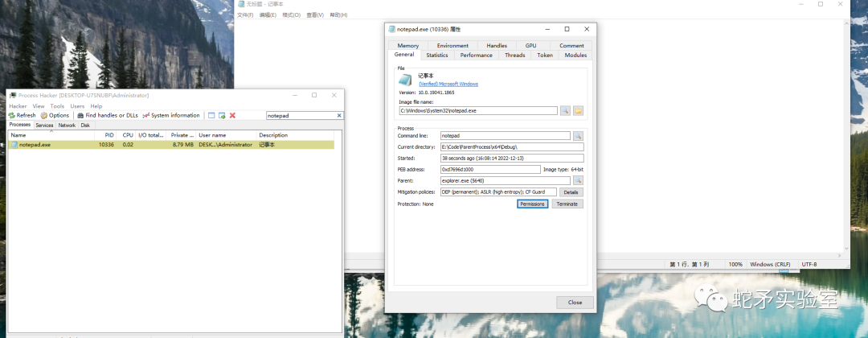Switch to the Handles tab
Image resolution: width=868 pixels, height=338 pixels.
497,45
